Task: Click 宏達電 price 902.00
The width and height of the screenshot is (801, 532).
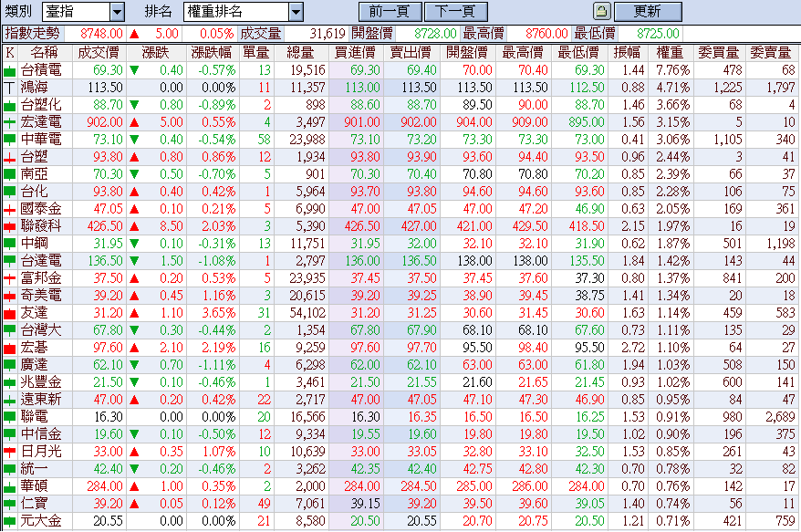Action: [x=105, y=122]
